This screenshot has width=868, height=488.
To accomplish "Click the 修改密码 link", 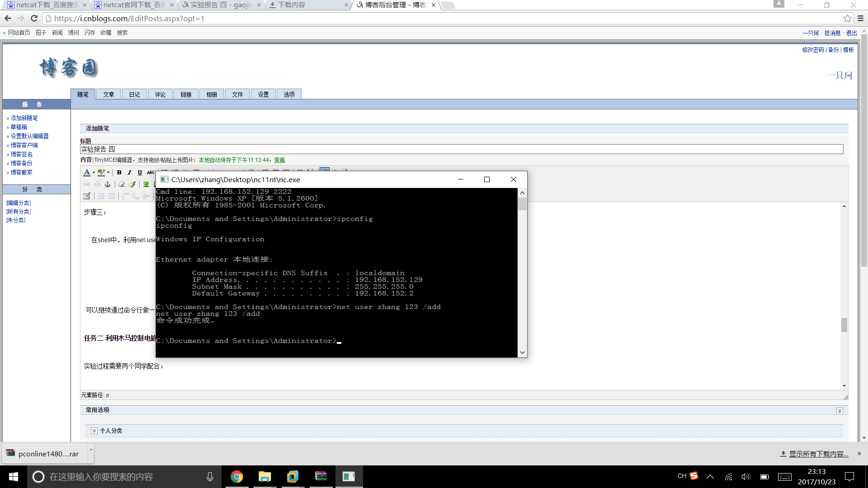I will point(813,50).
